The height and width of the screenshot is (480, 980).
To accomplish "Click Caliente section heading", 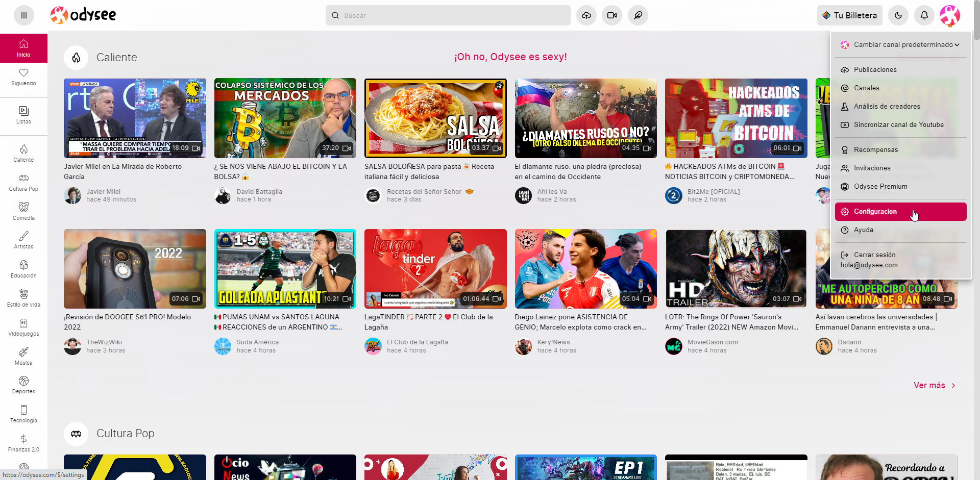I will coord(117,58).
